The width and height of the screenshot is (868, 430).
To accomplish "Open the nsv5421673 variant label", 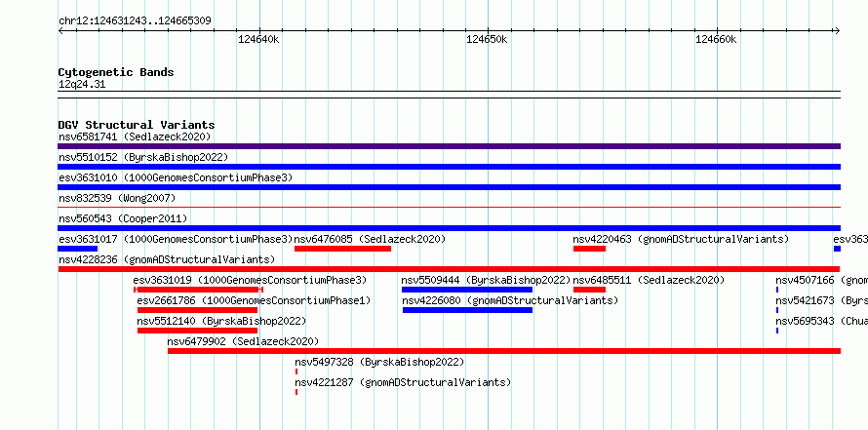I will click(x=821, y=300).
